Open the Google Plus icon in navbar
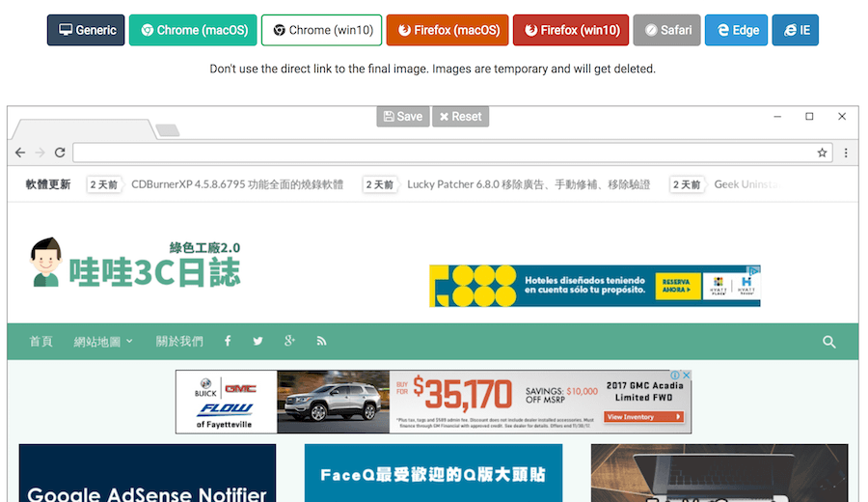The height and width of the screenshot is (502, 868). coord(289,341)
